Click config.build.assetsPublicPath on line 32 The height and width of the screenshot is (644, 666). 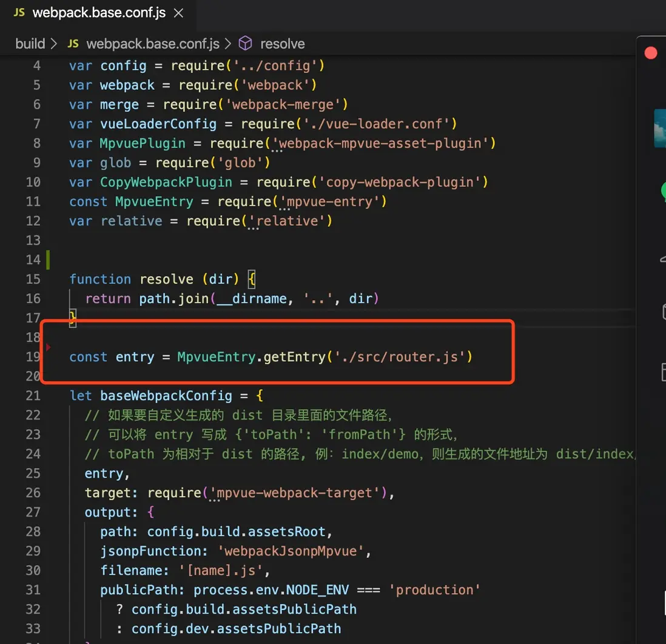[x=244, y=609]
